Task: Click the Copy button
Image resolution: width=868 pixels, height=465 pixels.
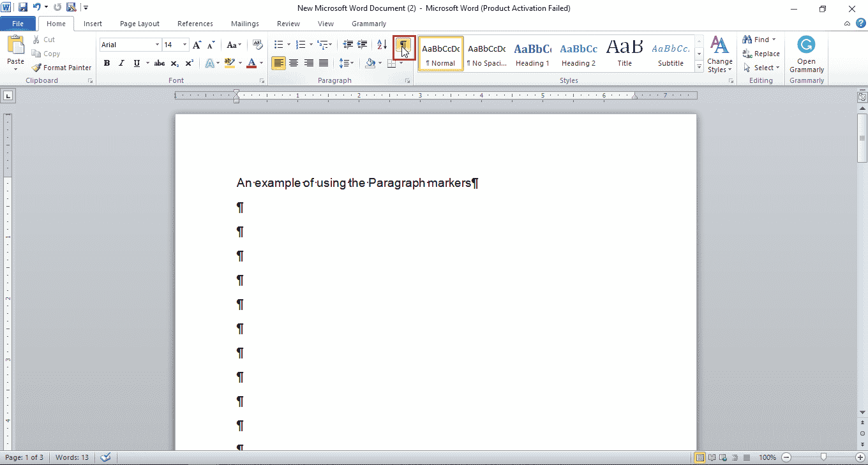Action: [x=45, y=54]
